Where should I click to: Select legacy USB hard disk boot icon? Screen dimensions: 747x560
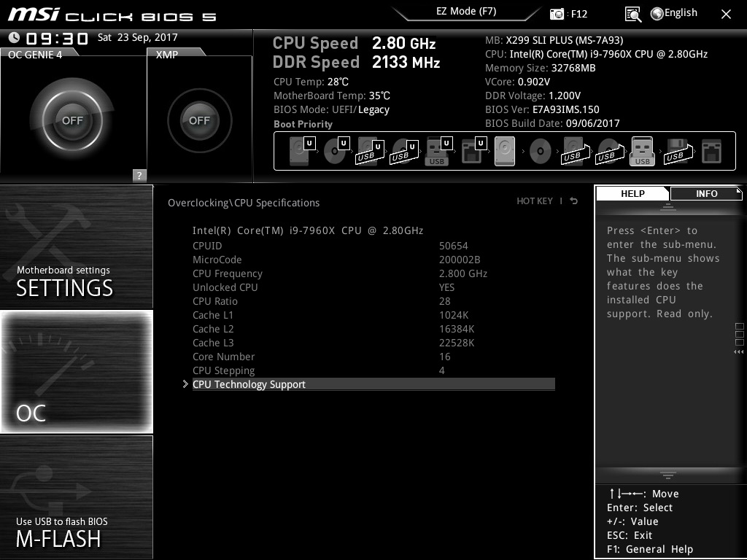tap(576, 151)
